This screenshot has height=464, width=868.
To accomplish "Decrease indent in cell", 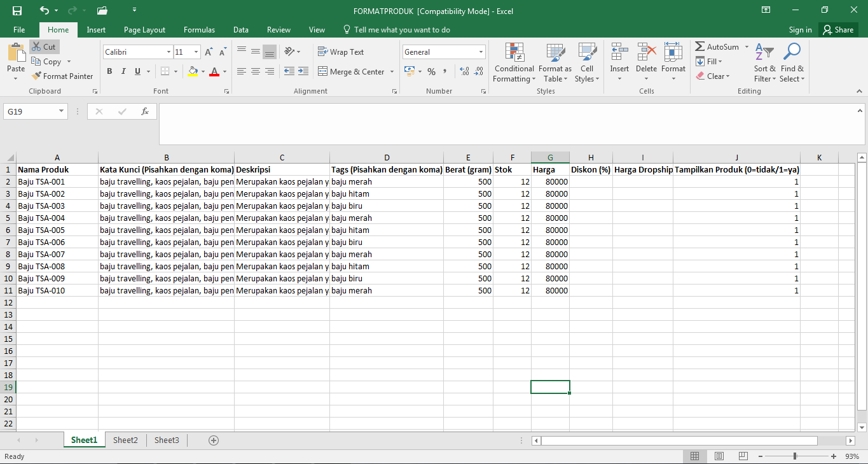I will coord(289,71).
